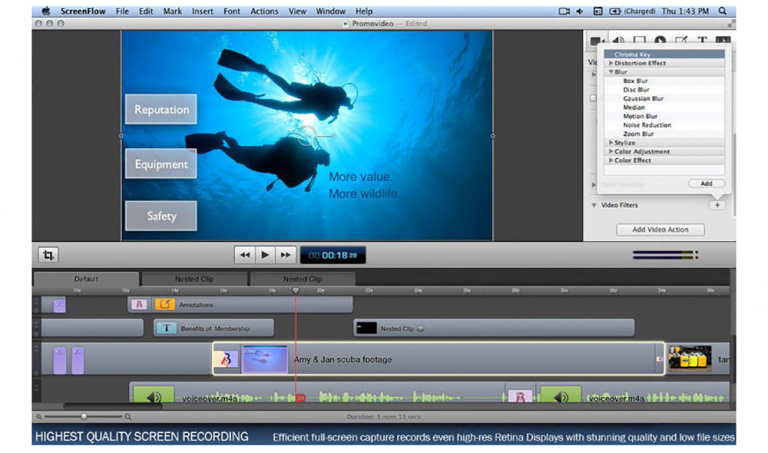
Task: Click the Add Video Action button
Action: [659, 230]
